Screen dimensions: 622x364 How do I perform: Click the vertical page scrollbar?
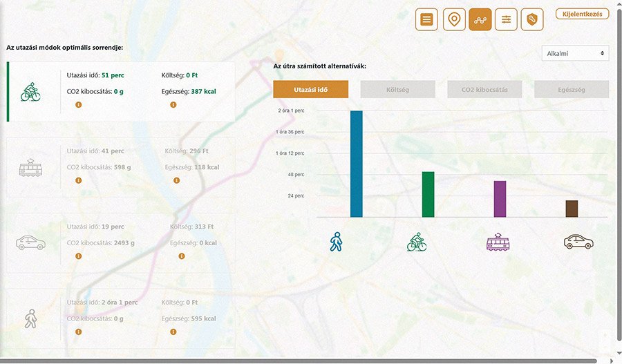coord(619,173)
